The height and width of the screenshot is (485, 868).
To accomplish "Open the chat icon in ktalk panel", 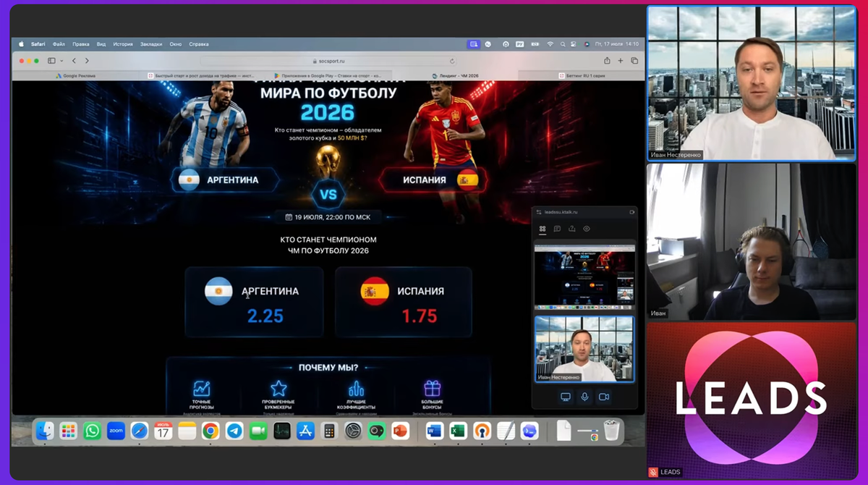I will click(x=557, y=229).
